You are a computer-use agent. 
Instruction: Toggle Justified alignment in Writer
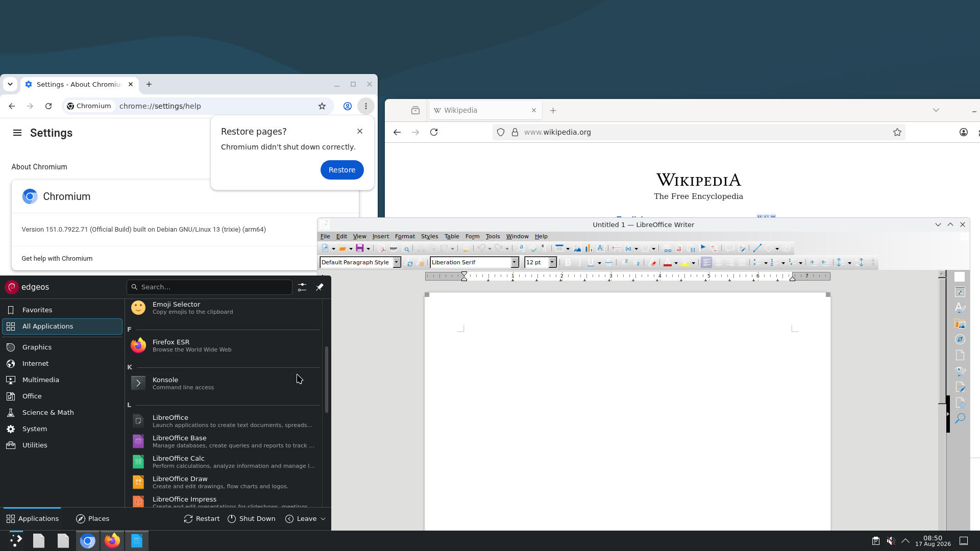pos(742,263)
